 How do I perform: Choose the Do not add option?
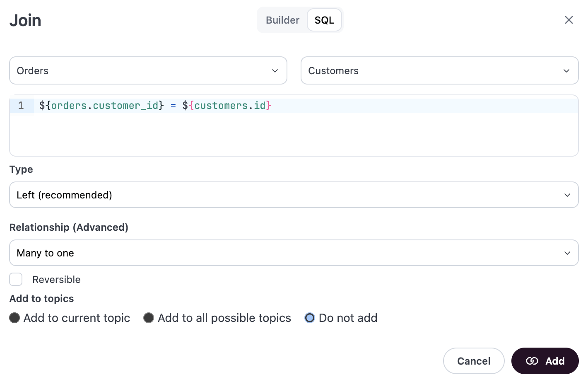coord(310,318)
